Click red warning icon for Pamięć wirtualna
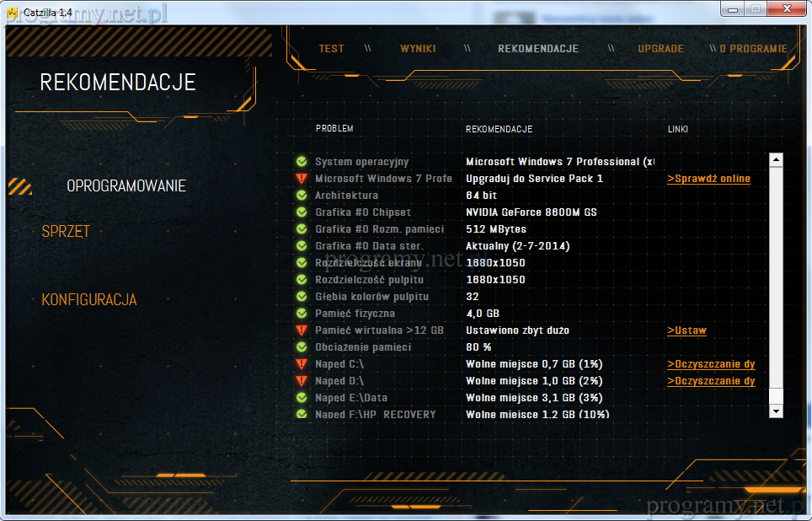The height and width of the screenshot is (521, 812). (x=302, y=330)
